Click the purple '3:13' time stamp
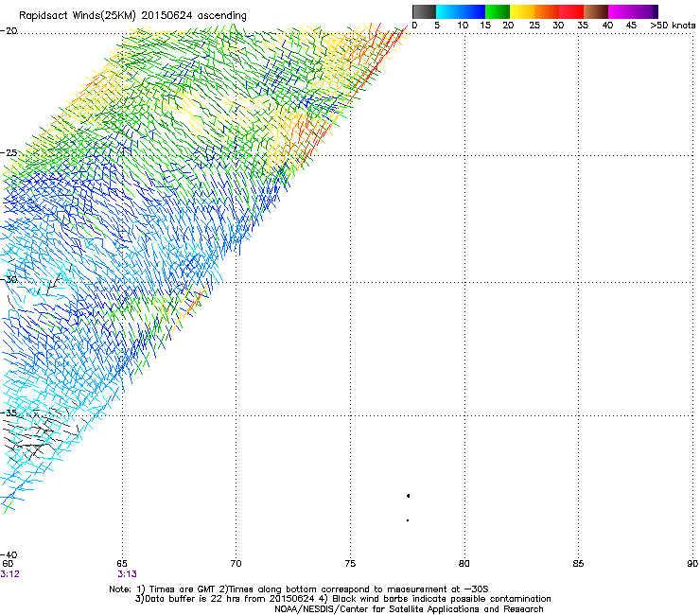Image resolution: width=700 pixels, height=615 pixels. pos(128,574)
